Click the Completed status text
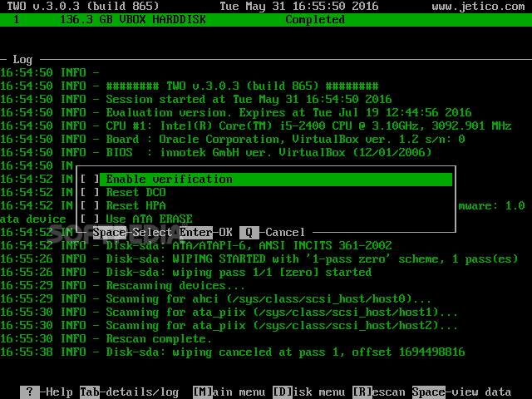The height and width of the screenshot is (399, 532). 315,20
